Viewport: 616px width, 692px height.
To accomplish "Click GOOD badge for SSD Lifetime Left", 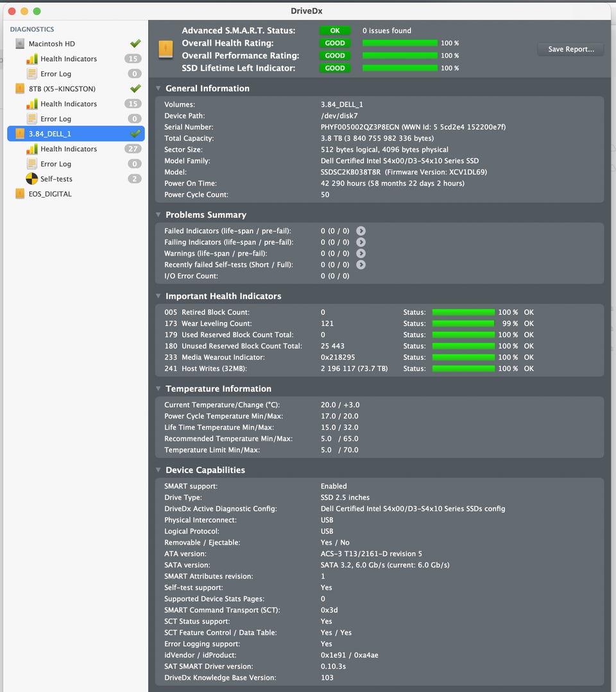I will click(335, 68).
